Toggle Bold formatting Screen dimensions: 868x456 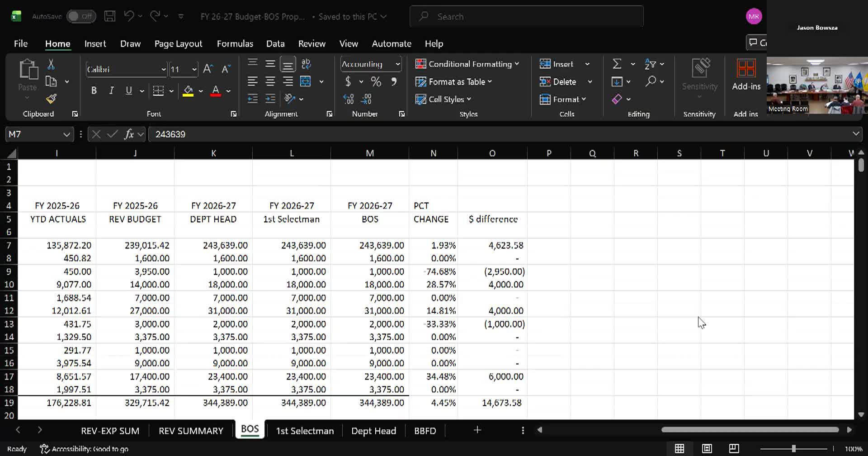tap(94, 90)
